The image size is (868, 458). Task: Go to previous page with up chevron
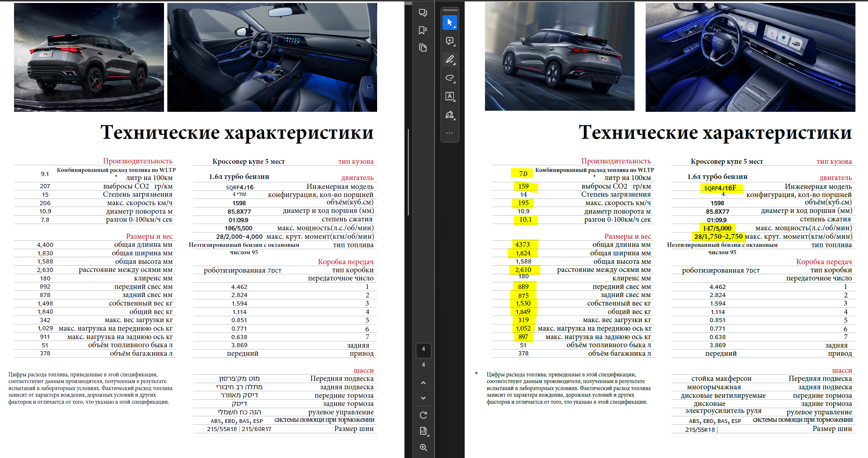point(423,383)
